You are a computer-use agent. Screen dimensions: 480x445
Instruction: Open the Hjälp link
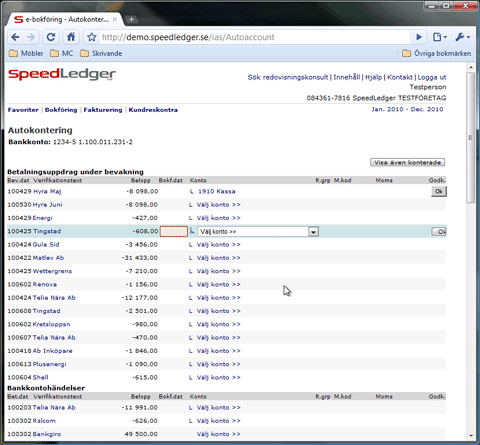pyautogui.click(x=373, y=77)
